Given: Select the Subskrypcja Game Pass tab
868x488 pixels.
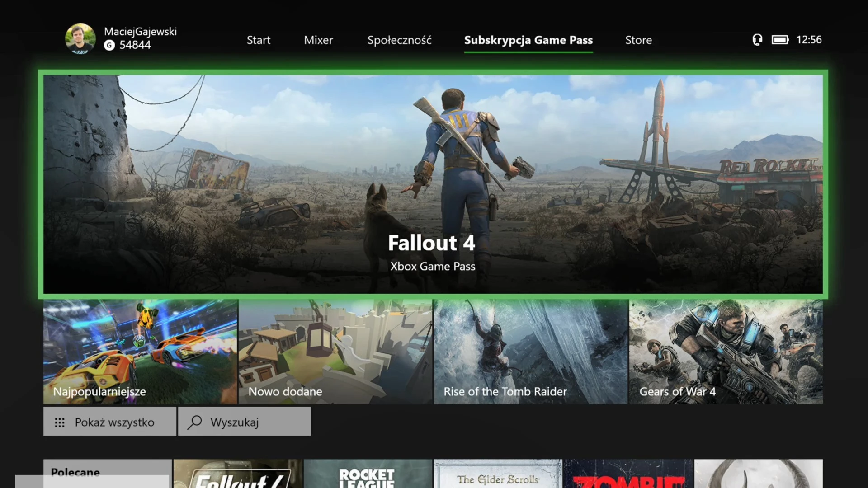Looking at the screenshot, I should click(x=528, y=41).
